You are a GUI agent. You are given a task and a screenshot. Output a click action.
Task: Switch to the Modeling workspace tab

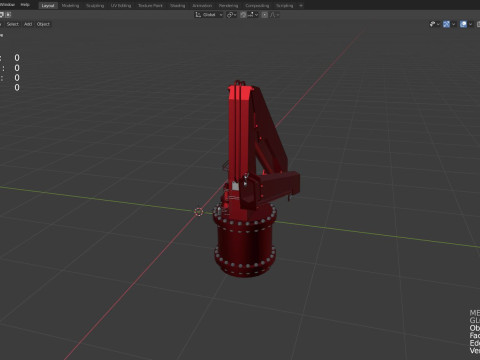tap(70, 5)
